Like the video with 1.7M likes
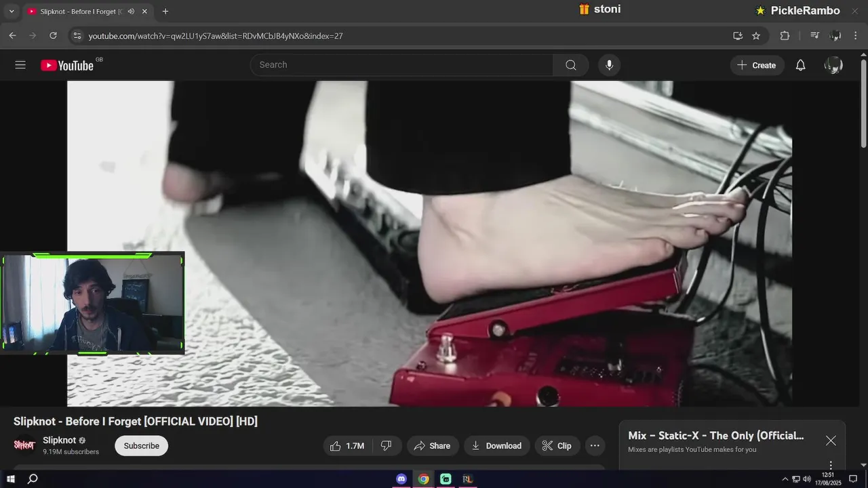The width and height of the screenshot is (868, 488). pyautogui.click(x=347, y=445)
